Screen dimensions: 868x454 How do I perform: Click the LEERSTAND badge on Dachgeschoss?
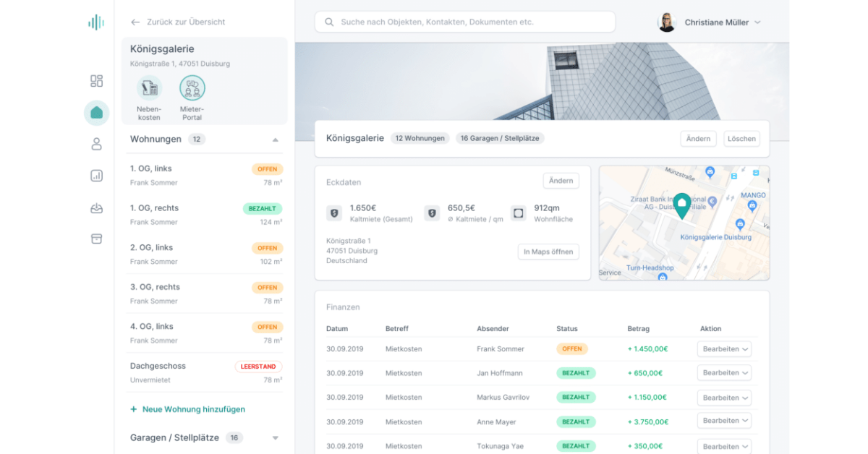click(258, 367)
